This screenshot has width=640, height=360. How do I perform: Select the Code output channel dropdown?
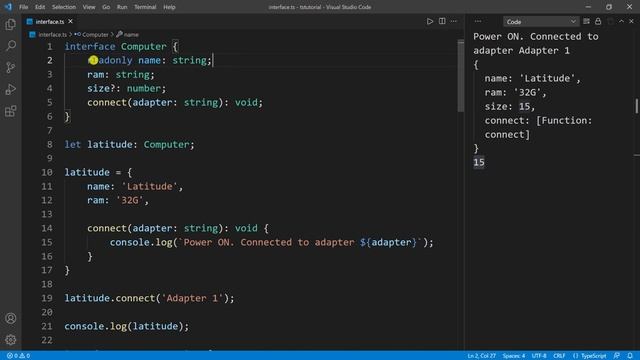541,22
